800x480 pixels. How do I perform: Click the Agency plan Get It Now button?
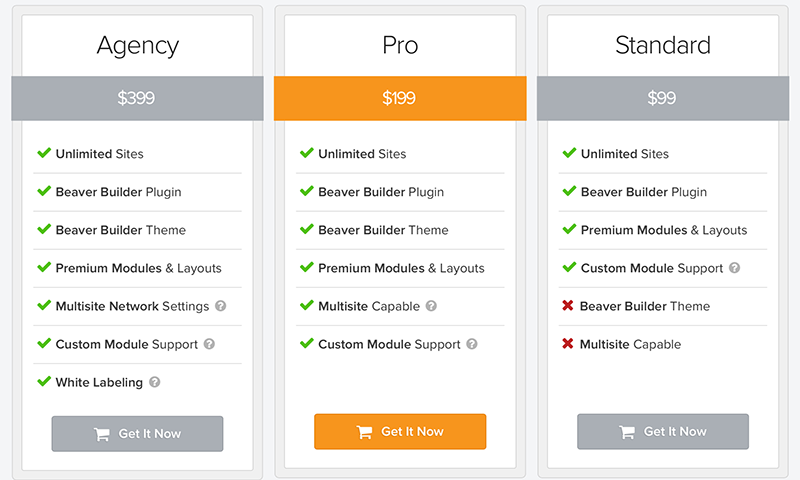click(x=137, y=434)
